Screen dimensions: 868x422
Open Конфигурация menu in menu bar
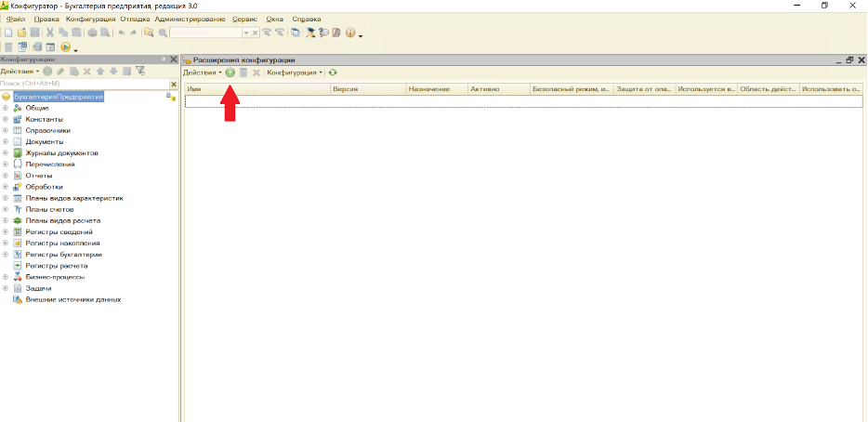91,19
